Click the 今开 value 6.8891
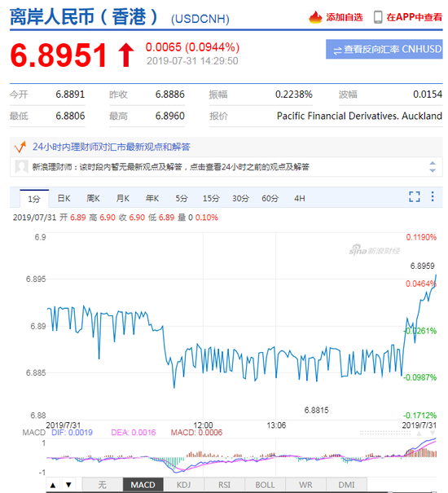Screen dimensions: 448x493 70,95
